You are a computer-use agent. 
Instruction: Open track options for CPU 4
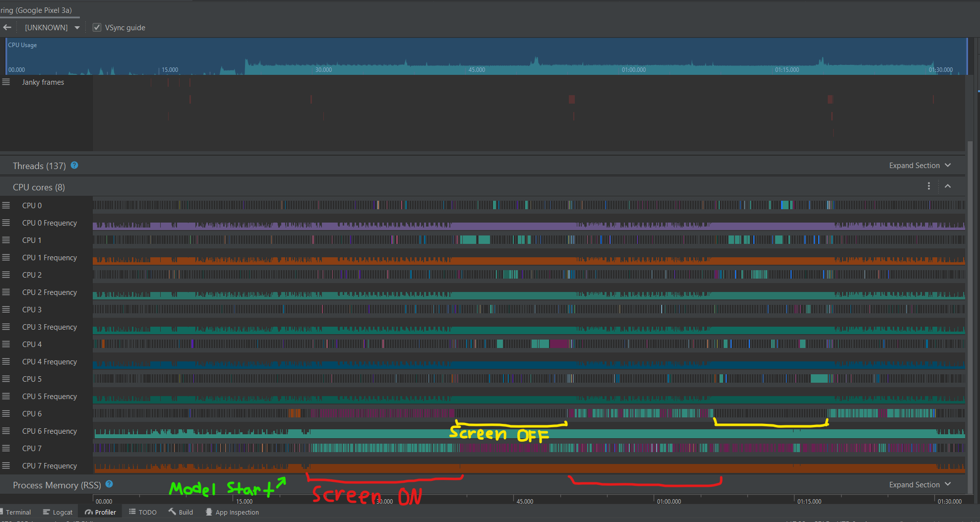[6, 344]
